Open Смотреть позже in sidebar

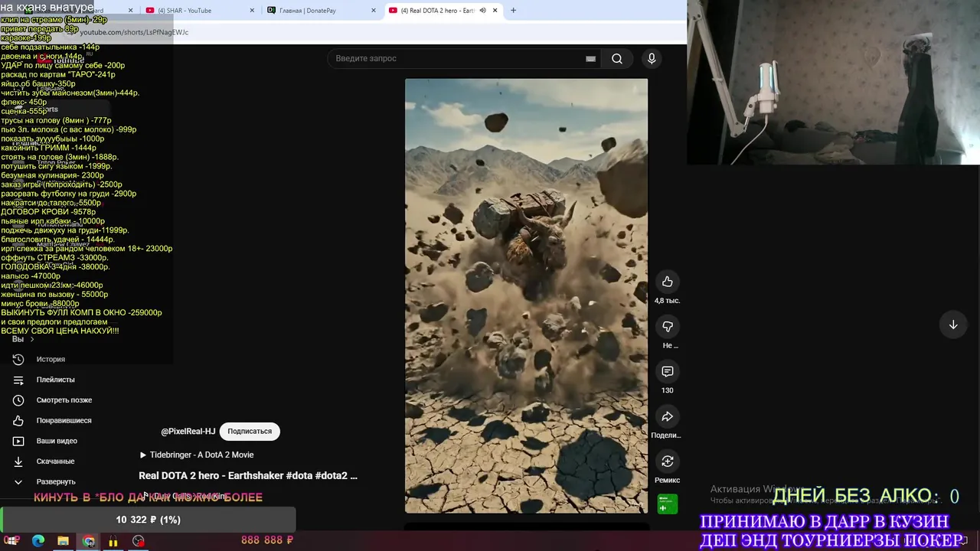coord(64,399)
